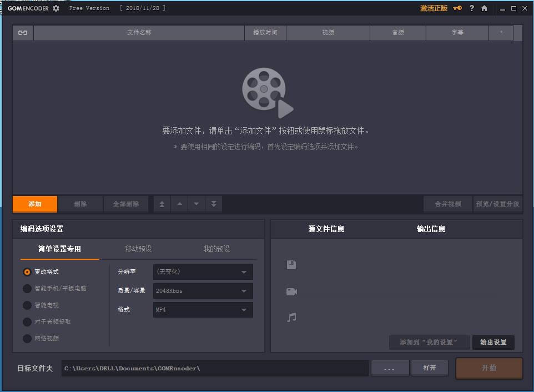The width and height of the screenshot is (534, 392).
Task: Click the floppy disk file info icon
Action: 291,265
